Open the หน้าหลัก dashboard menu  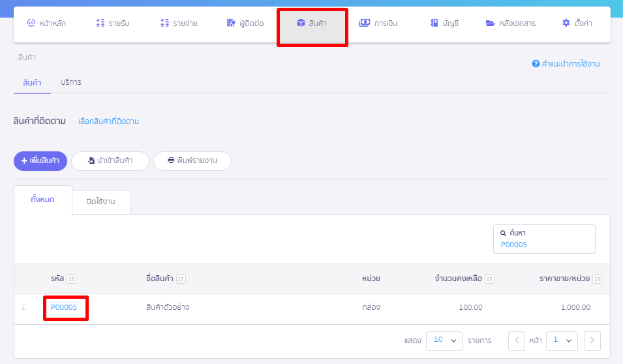coord(46,23)
